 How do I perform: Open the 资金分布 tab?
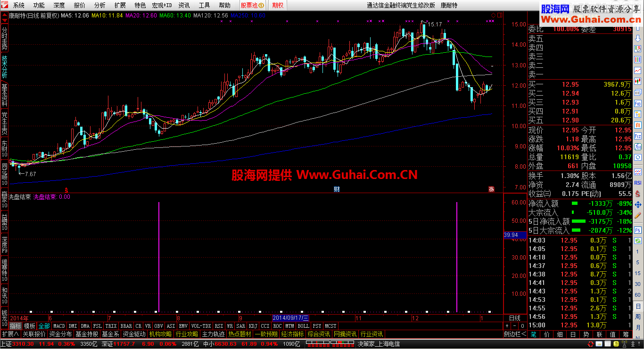61,334
